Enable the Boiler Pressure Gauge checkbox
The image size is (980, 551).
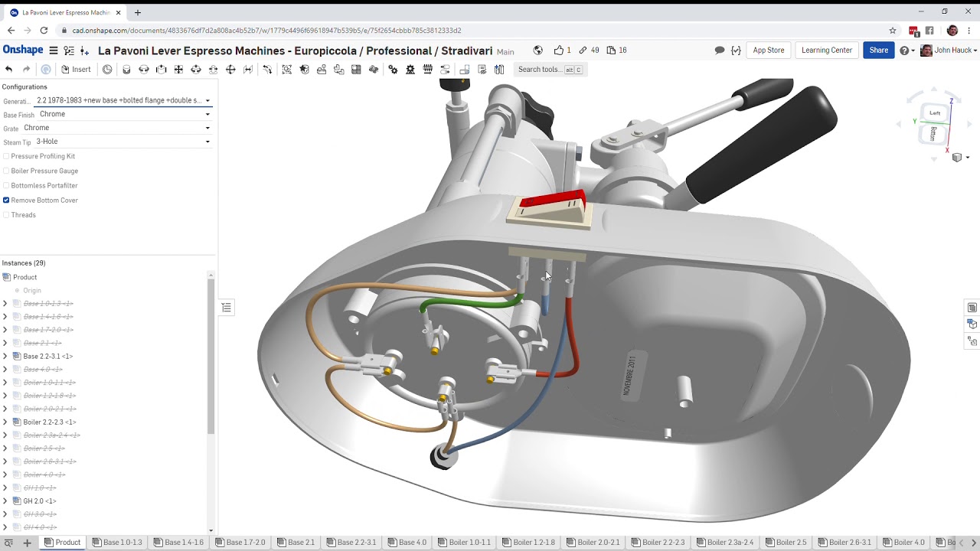6,171
